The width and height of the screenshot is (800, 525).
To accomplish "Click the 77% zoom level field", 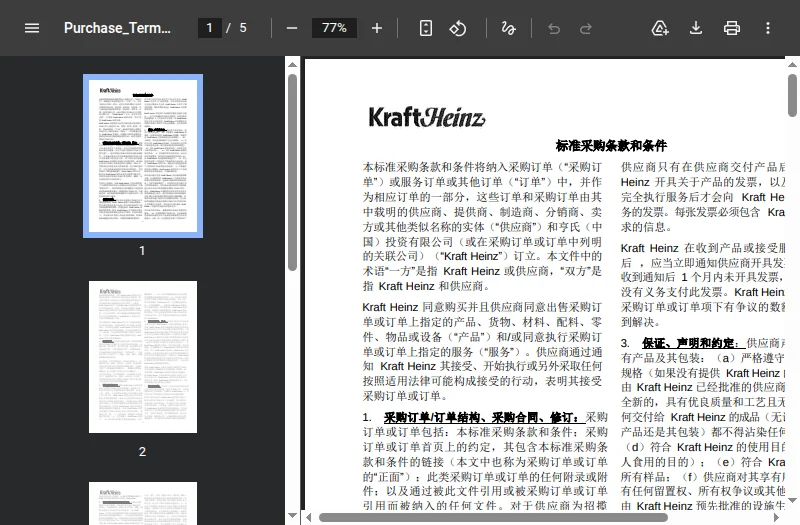I will (x=334, y=28).
